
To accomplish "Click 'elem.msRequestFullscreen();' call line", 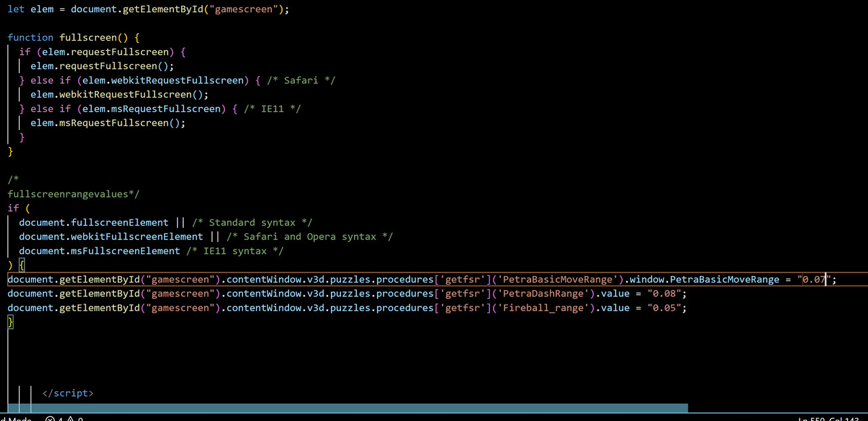I will click(108, 123).
